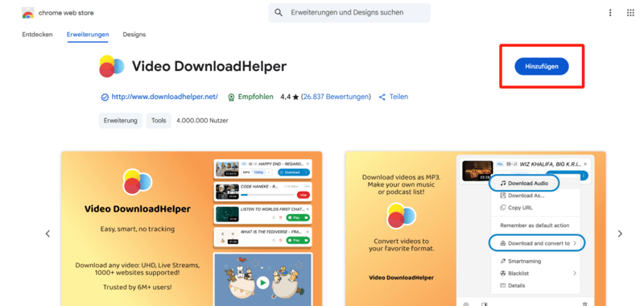Click the search magnifier icon
The image size is (644, 306).
(x=279, y=13)
